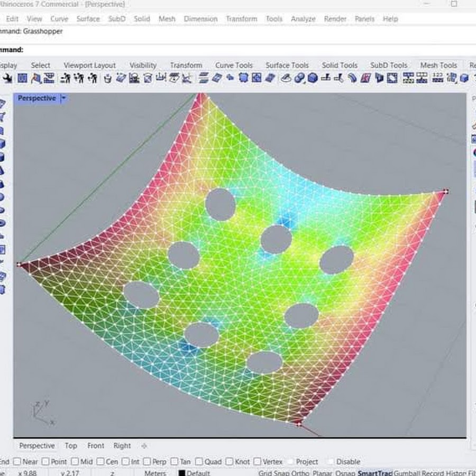Switch to the Top viewport tab
This screenshot has height=476, width=476.
71,446
